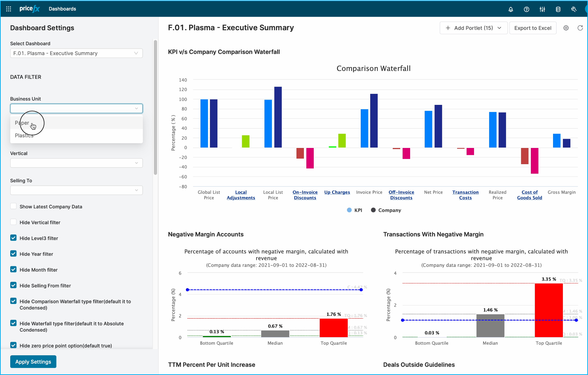Toggle the KPI legend color swatch

[349, 210]
